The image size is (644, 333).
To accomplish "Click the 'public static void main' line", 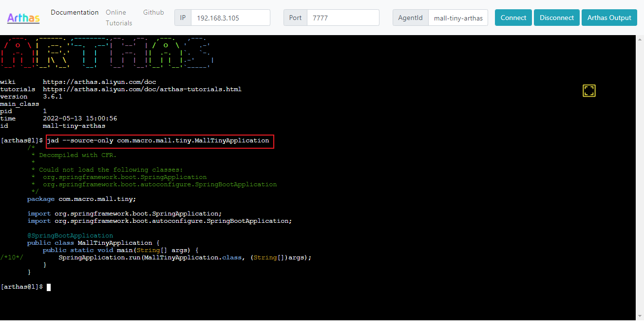I will [121, 250].
